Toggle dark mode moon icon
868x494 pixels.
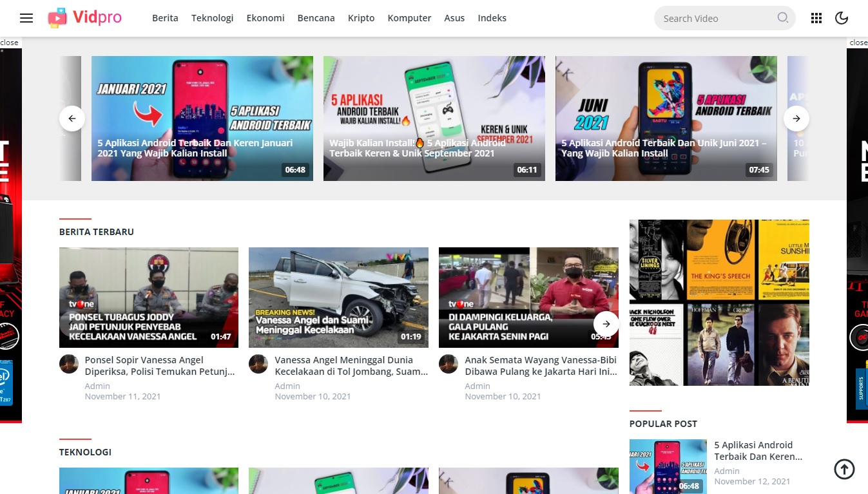click(842, 18)
